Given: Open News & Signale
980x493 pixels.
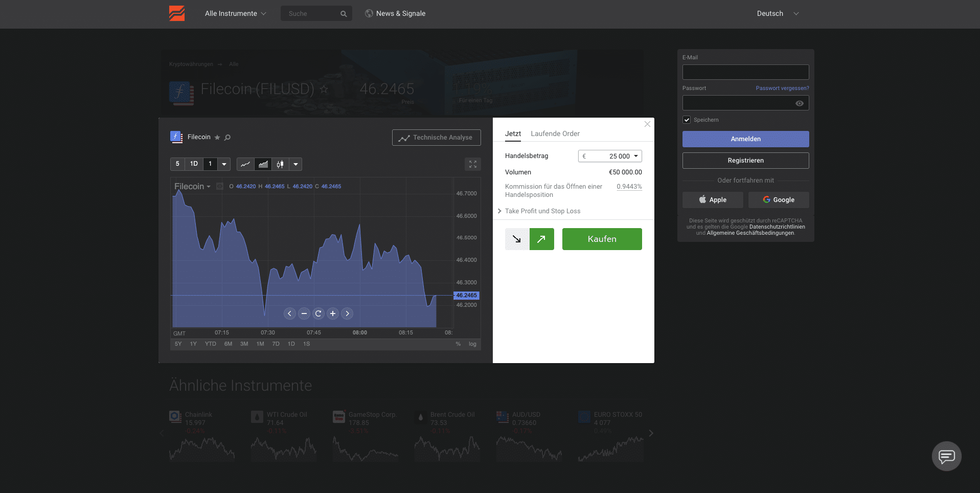Looking at the screenshot, I should pyautogui.click(x=395, y=14).
